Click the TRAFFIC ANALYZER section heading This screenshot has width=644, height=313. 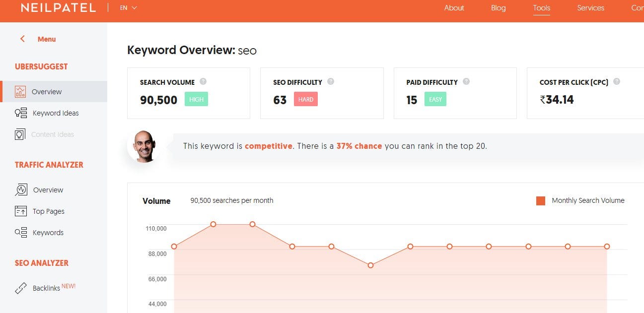[49, 165]
